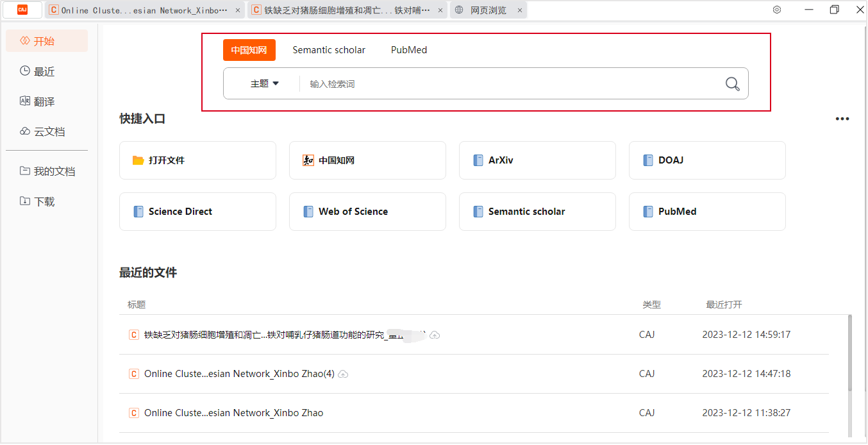Open the DOAJ shortcut card
Viewport: 868px width, 445px height.
coord(707,160)
